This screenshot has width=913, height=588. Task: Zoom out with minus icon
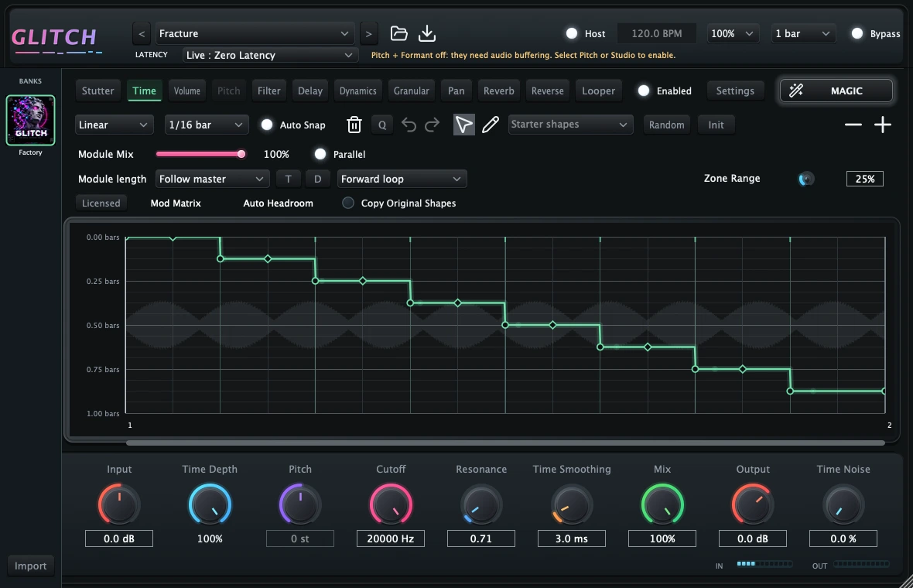pyautogui.click(x=853, y=125)
